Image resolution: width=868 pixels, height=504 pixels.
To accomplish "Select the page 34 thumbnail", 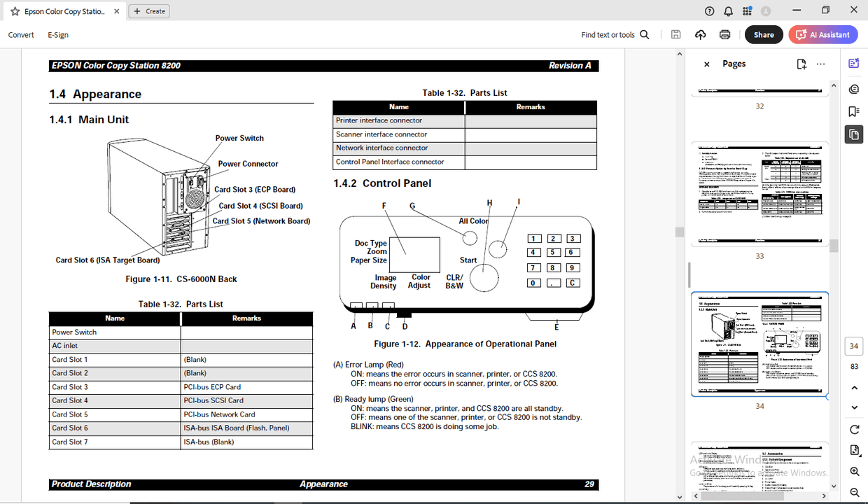I will pos(759,343).
